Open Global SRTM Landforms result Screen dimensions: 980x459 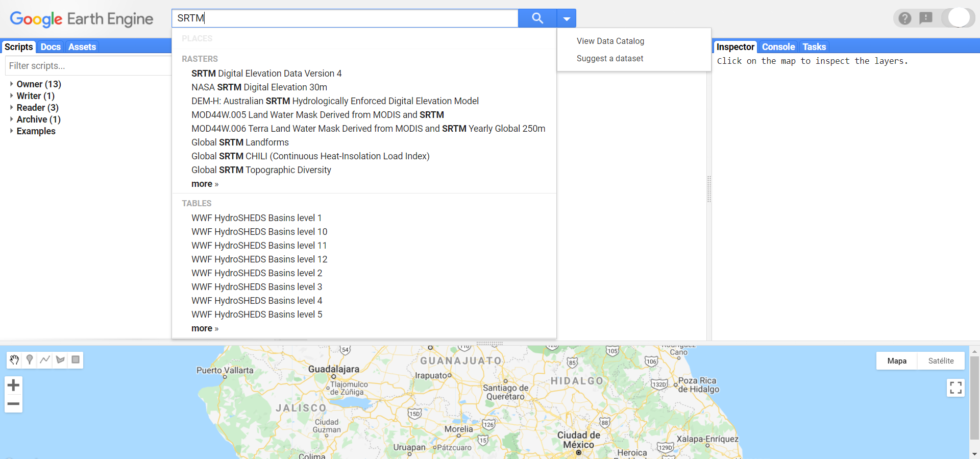240,142
